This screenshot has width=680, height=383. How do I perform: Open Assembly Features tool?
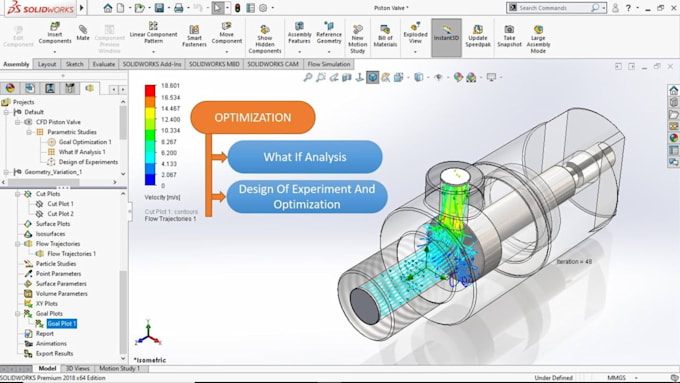click(299, 33)
